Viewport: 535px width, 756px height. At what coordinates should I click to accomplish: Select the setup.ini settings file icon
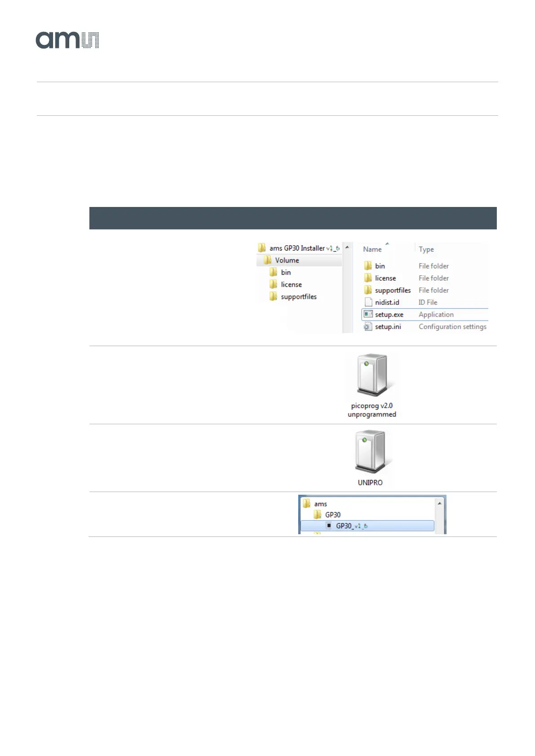(x=368, y=327)
